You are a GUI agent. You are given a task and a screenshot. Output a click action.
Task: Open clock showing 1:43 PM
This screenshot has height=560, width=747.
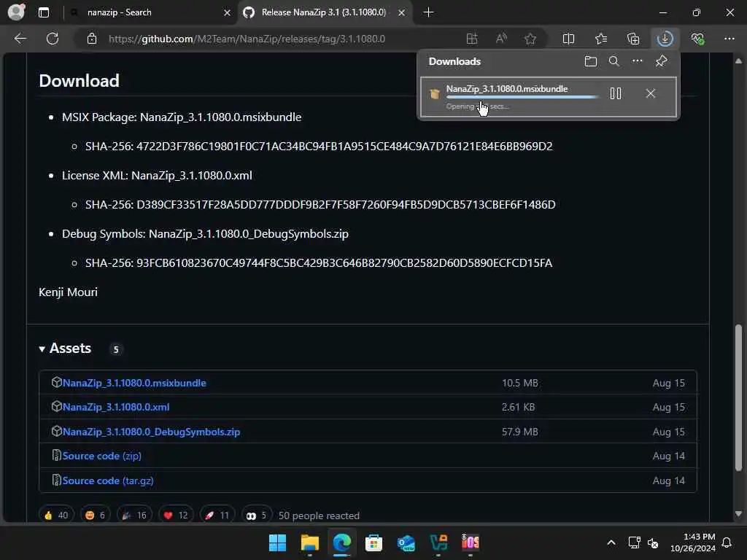(x=693, y=542)
